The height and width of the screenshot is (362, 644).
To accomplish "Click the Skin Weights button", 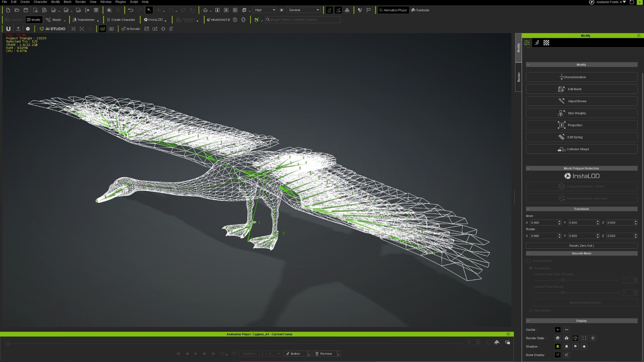I will tap(581, 113).
